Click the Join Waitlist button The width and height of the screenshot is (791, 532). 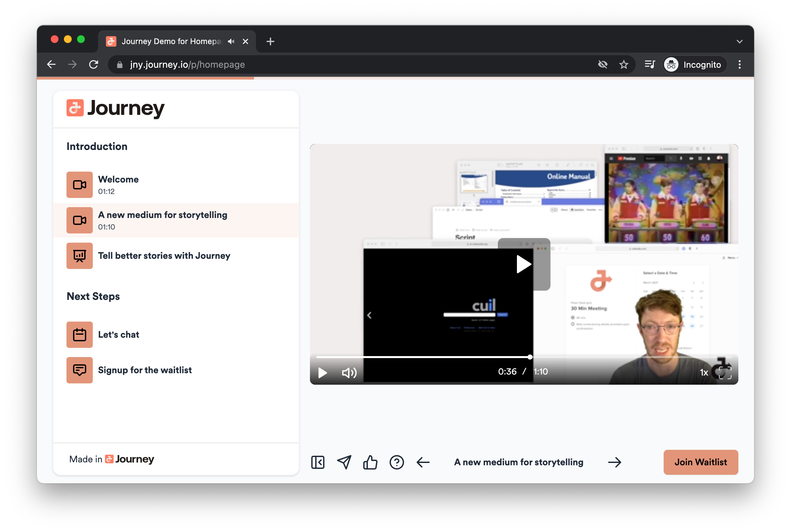pos(701,462)
